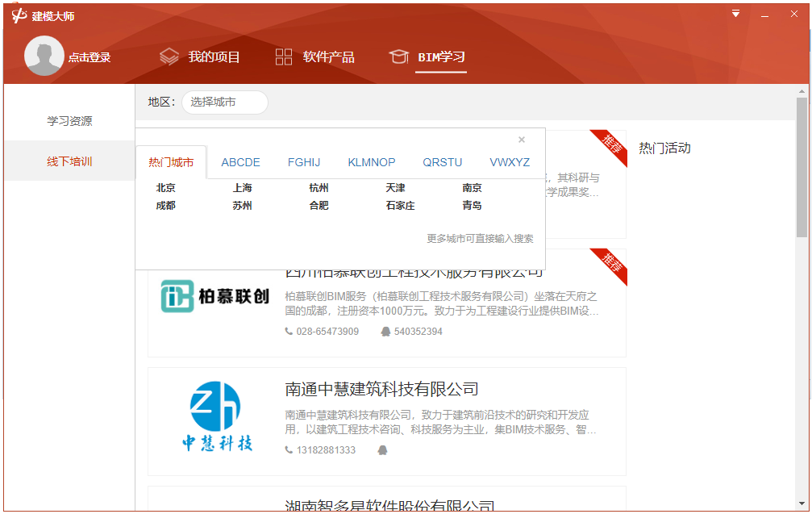The height and width of the screenshot is (514, 812).
Task: Click the 热门活动 heading
Action: [665, 148]
